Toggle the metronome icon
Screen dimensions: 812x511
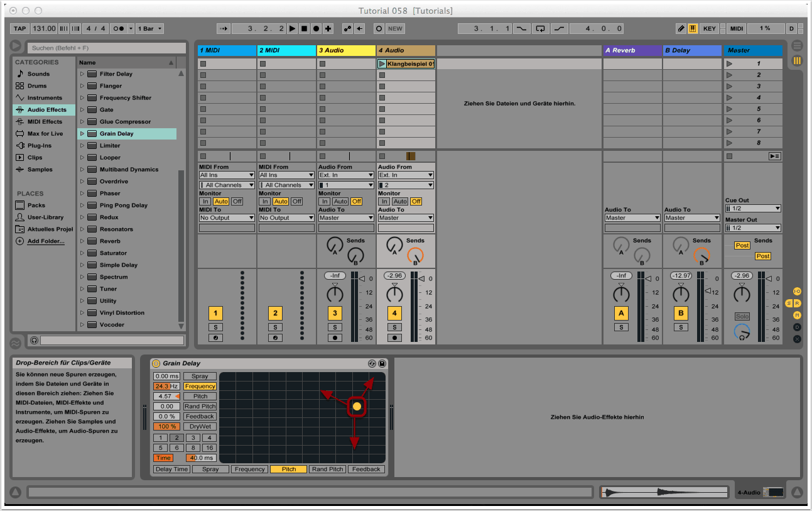[x=118, y=29]
